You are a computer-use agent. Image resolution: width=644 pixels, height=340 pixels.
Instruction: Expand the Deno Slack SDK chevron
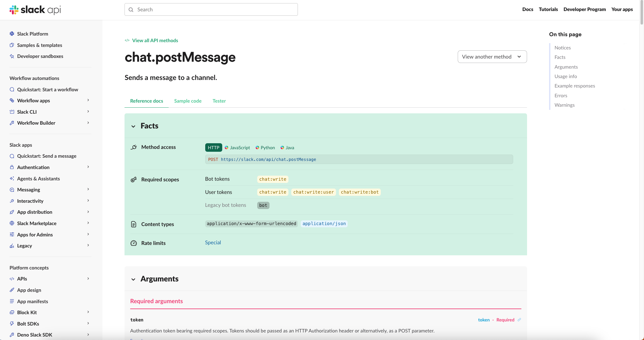88,335
